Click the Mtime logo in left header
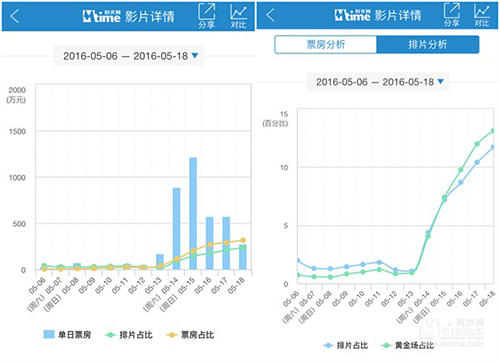 click(101, 16)
